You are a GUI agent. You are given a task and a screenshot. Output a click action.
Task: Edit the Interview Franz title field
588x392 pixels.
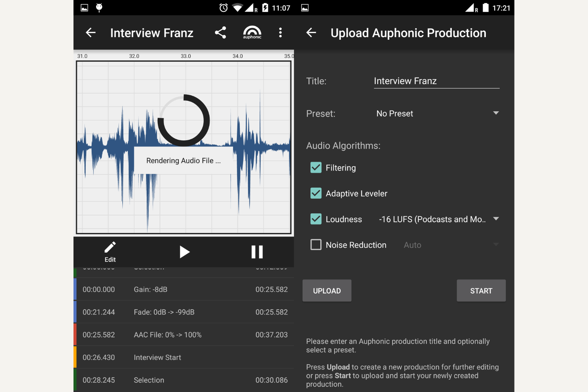(x=436, y=81)
